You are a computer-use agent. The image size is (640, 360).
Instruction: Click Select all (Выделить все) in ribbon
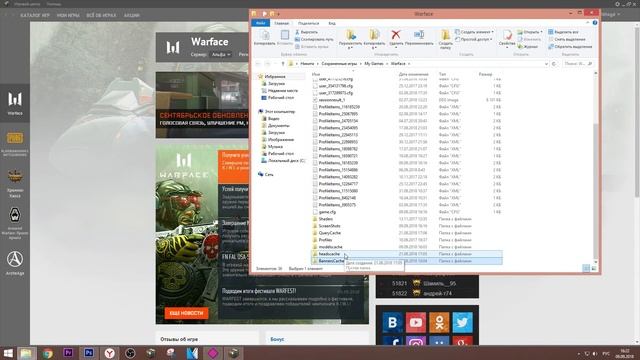tap(563, 32)
